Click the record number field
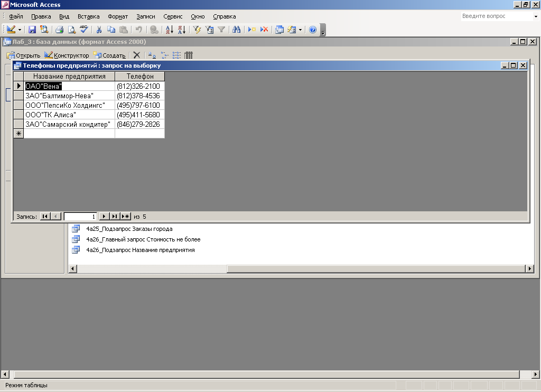 (x=80, y=217)
